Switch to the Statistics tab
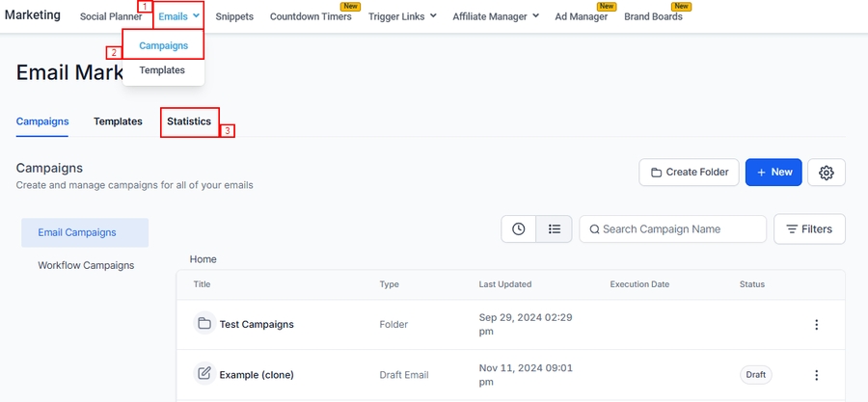Image resolution: width=868 pixels, height=402 pixels. 189,121
